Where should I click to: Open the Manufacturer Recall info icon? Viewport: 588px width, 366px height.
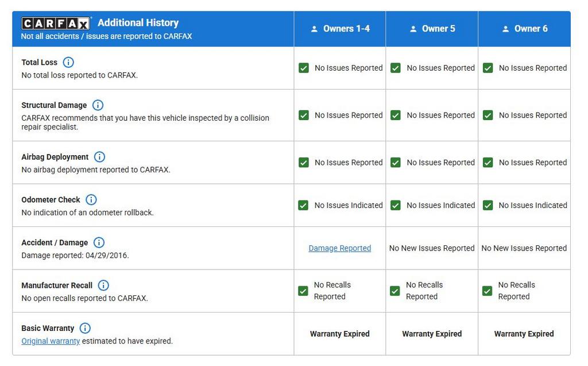coord(103,286)
